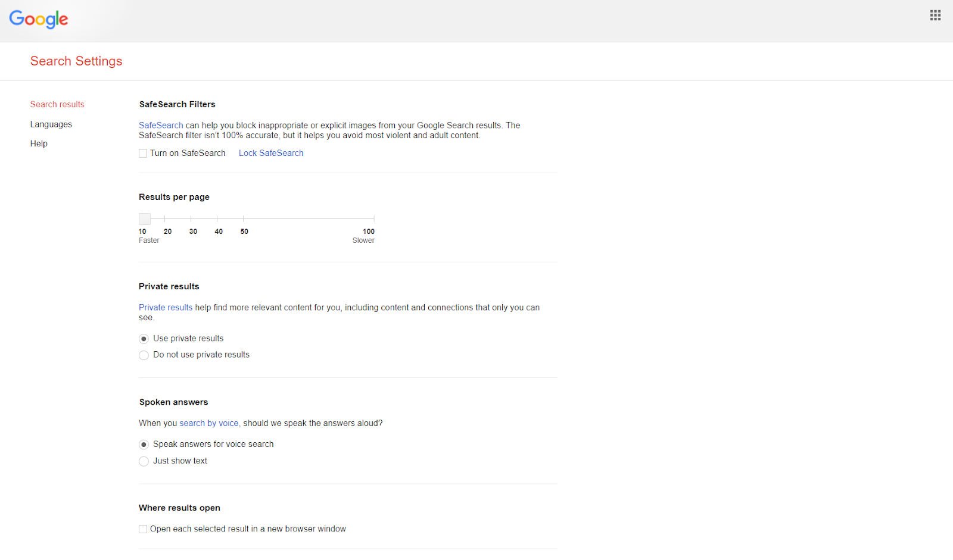Click the Faster label under slider
The image size is (953, 560).
click(x=149, y=240)
